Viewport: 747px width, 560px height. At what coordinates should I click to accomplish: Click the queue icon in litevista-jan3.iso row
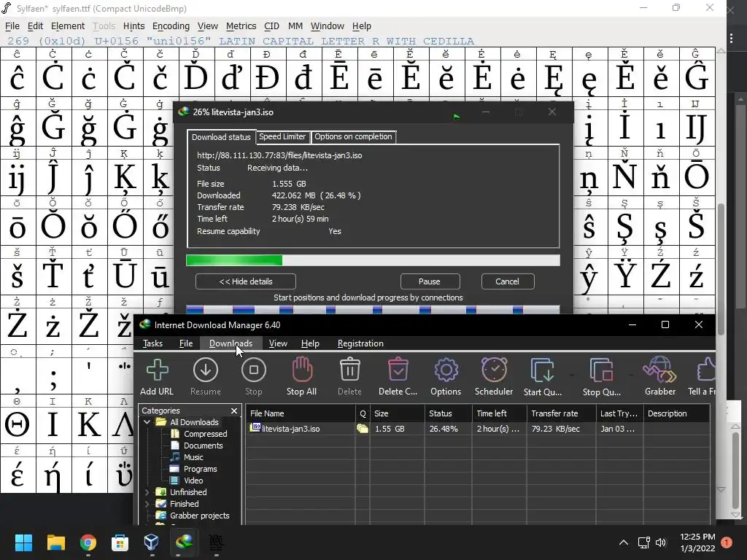363,429
